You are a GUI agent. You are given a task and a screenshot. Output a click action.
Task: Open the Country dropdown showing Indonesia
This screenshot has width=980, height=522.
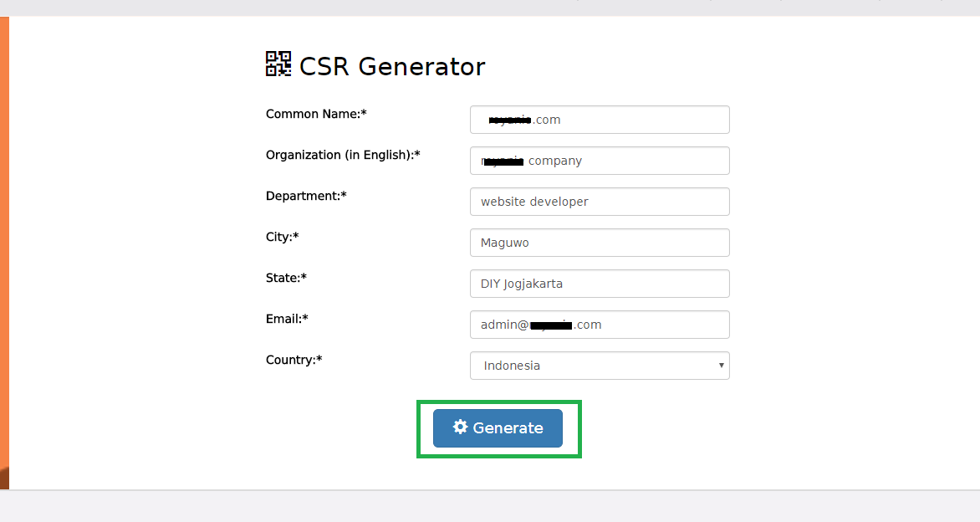pos(599,366)
